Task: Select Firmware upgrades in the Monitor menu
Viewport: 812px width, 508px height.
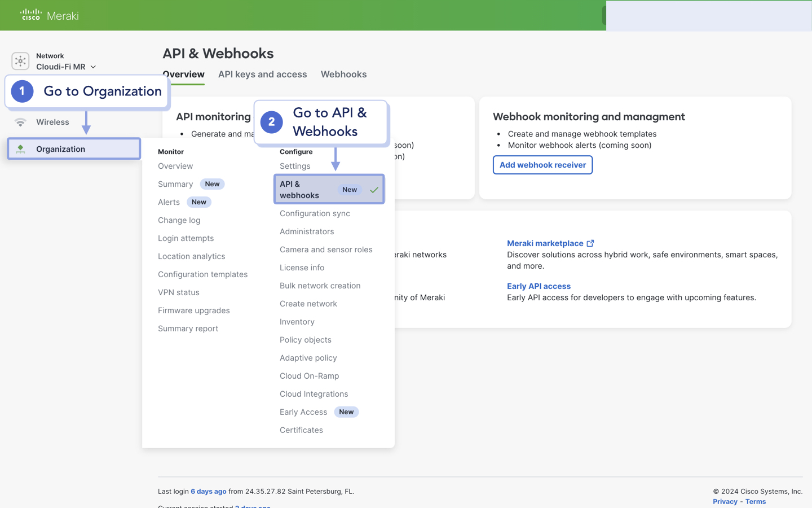Action: click(193, 310)
